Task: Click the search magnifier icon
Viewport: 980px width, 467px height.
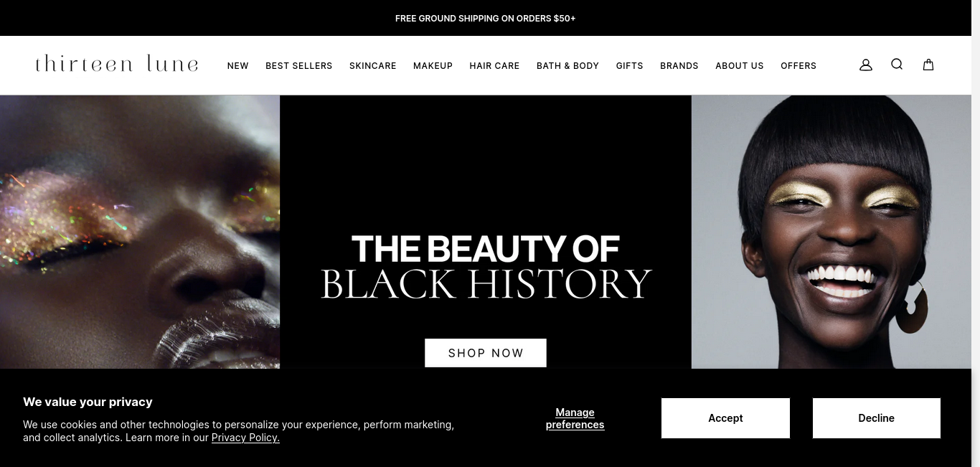Action: (x=897, y=65)
